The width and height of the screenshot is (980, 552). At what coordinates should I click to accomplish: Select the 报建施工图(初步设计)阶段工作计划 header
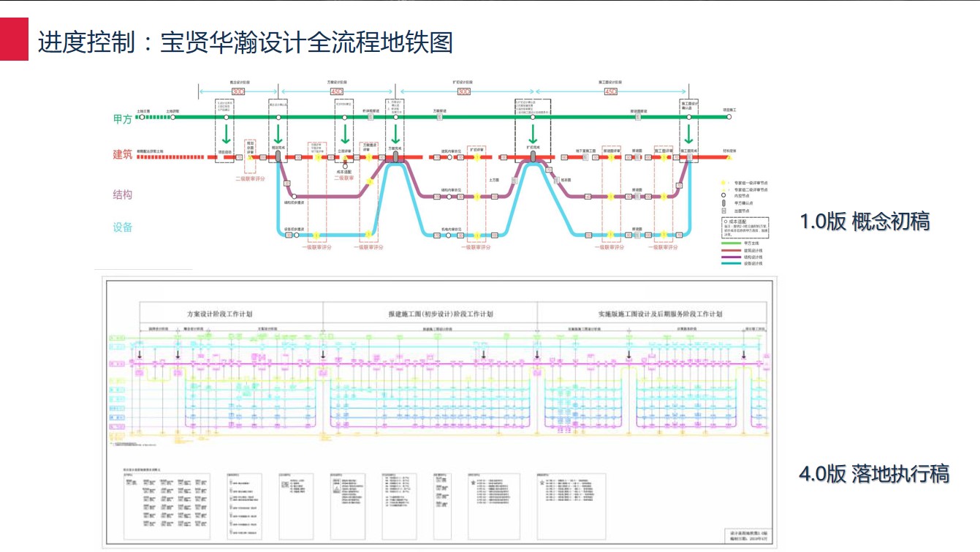430,313
